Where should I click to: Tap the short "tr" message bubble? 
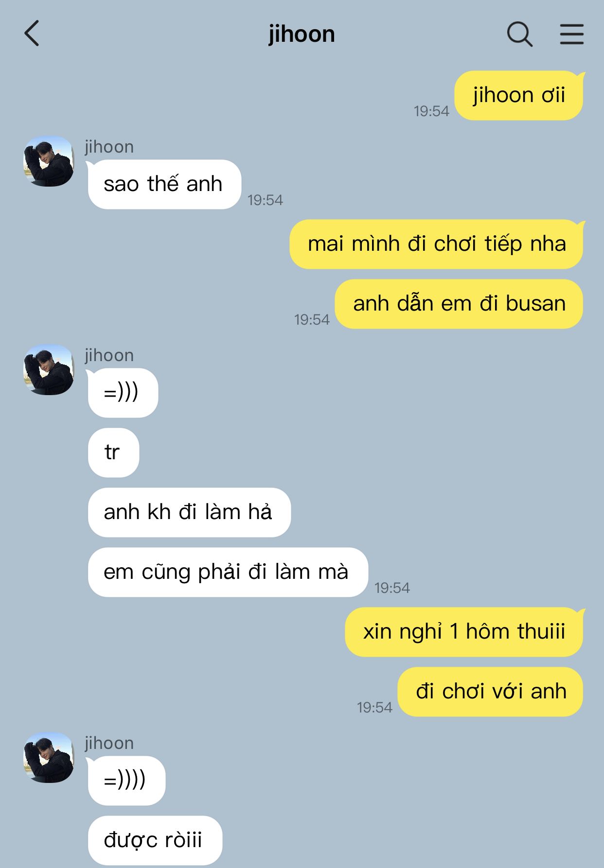pyautogui.click(x=113, y=452)
